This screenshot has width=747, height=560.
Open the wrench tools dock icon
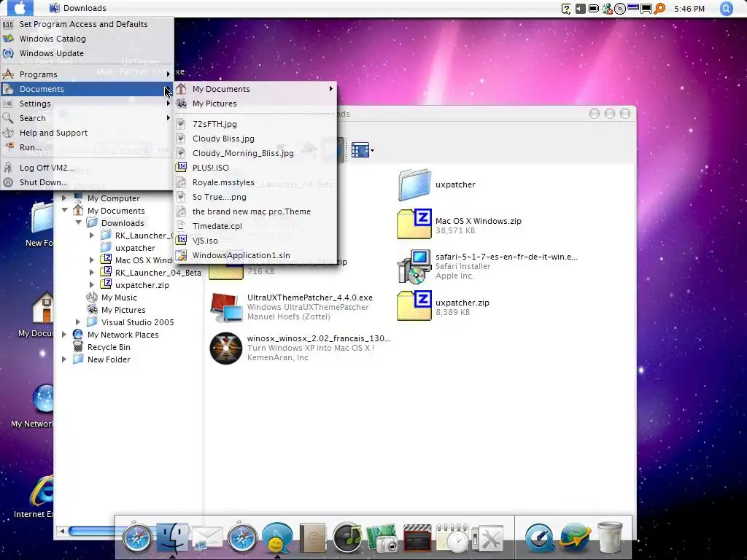[488, 539]
